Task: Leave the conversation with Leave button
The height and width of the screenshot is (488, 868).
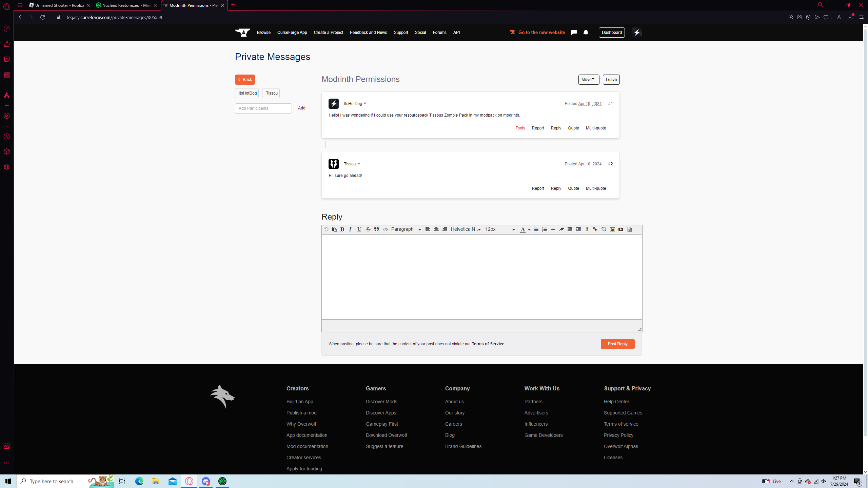Action: [x=611, y=80]
